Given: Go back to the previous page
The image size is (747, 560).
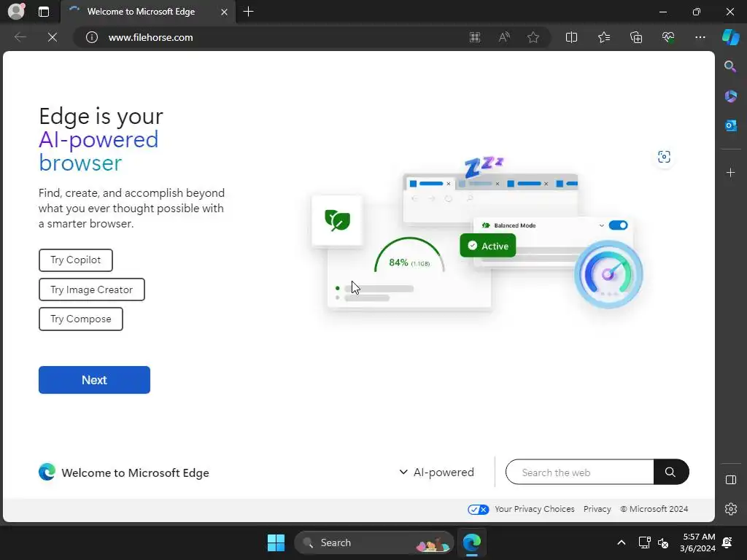Looking at the screenshot, I should (x=20, y=37).
